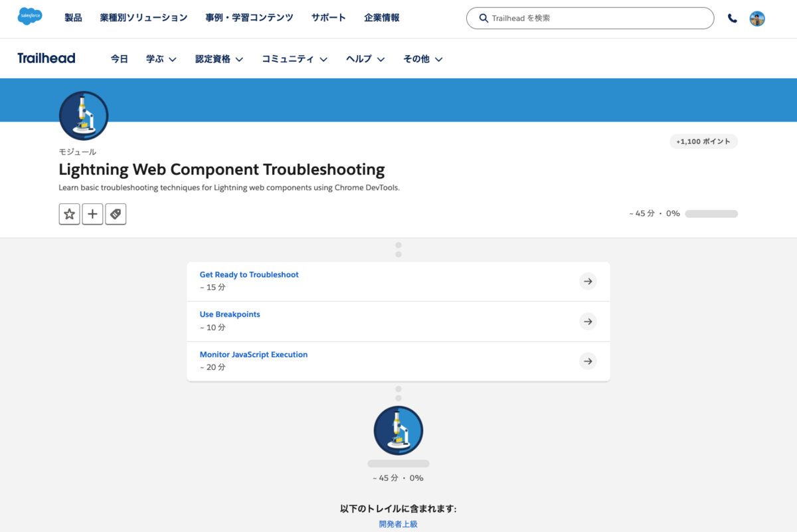797x532 pixels.
Task: Open the 製品 menu
Action: click(x=73, y=18)
